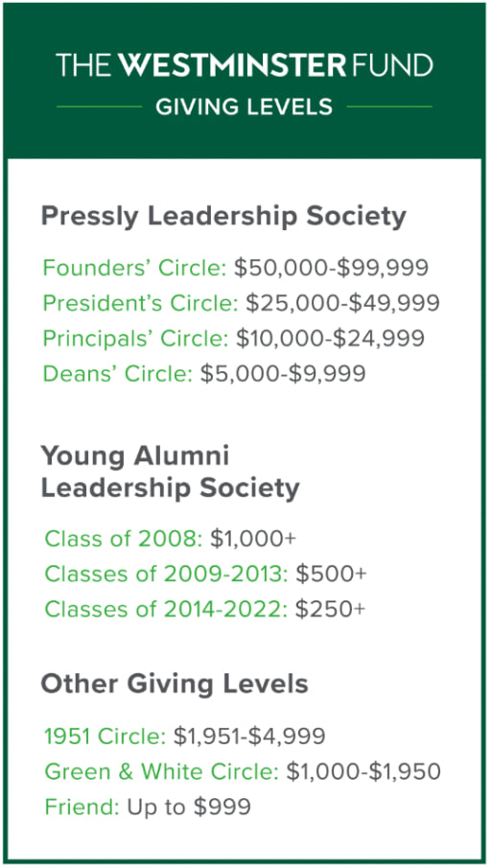Image resolution: width=491 pixels, height=868 pixels.
Task: Click the $1,951-$4,999 amount
Action: coord(249,737)
